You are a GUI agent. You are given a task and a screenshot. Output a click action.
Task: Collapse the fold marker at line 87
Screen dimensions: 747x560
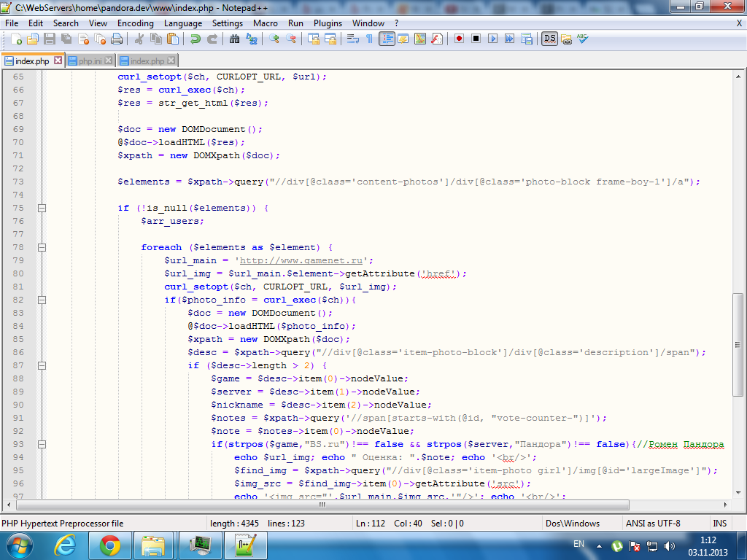[42, 365]
